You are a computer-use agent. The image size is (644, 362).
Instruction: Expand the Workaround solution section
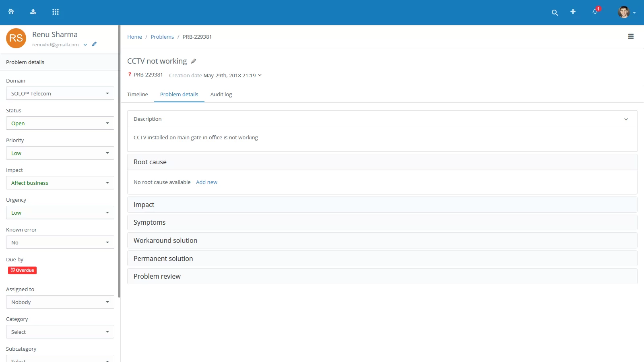(x=382, y=240)
